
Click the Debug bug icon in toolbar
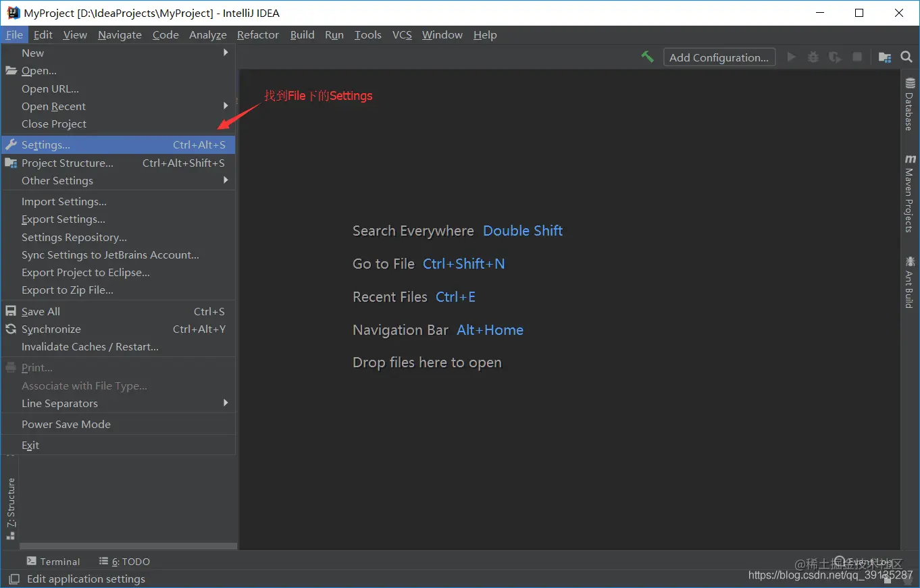point(813,57)
